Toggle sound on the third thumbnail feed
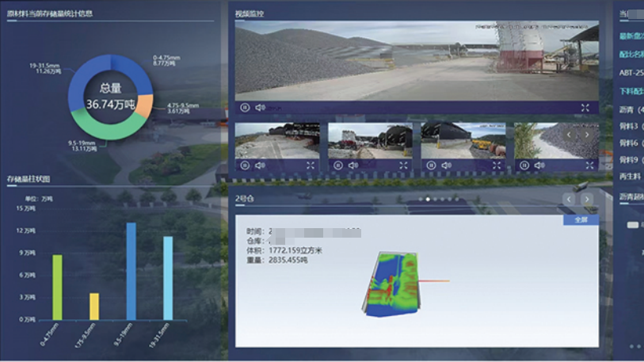 pos(447,166)
